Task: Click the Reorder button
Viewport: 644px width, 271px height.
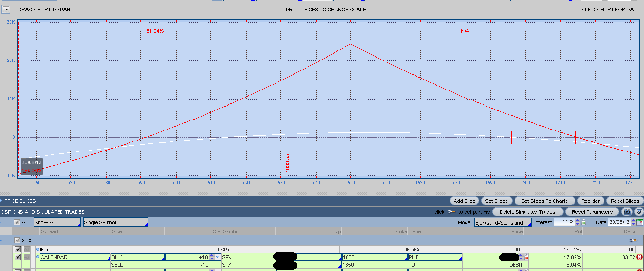Action: [590, 201]
